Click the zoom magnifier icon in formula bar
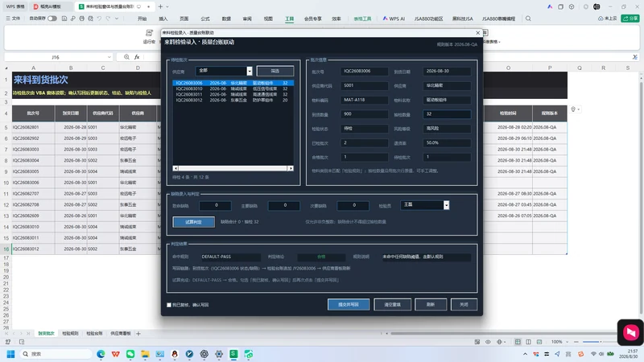The image size is (644, 362). pos(126,57)
